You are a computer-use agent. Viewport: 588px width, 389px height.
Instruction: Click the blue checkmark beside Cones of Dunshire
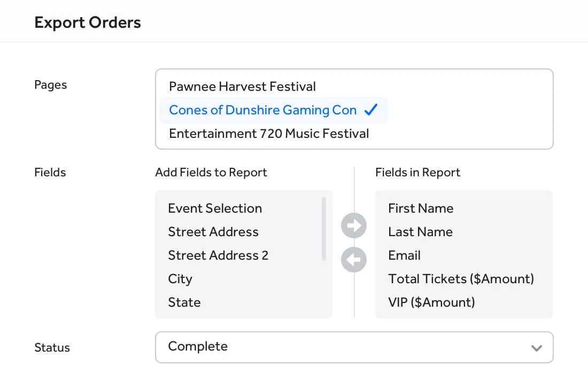click(x=371, y=110)
